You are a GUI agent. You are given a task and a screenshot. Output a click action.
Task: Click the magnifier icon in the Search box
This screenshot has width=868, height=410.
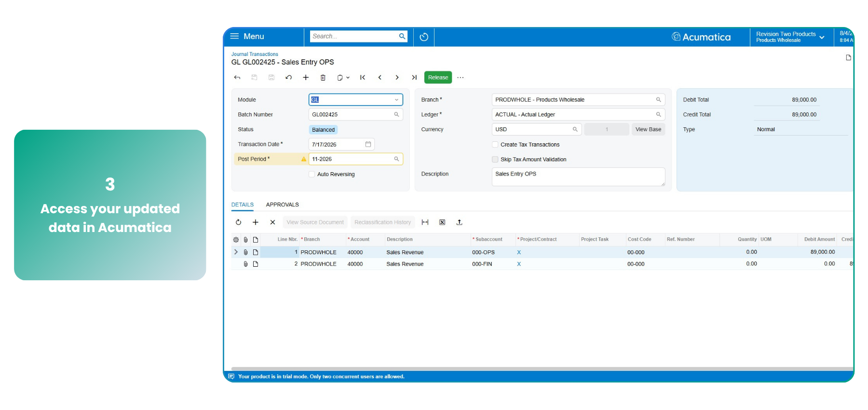(x=402, y=36)
